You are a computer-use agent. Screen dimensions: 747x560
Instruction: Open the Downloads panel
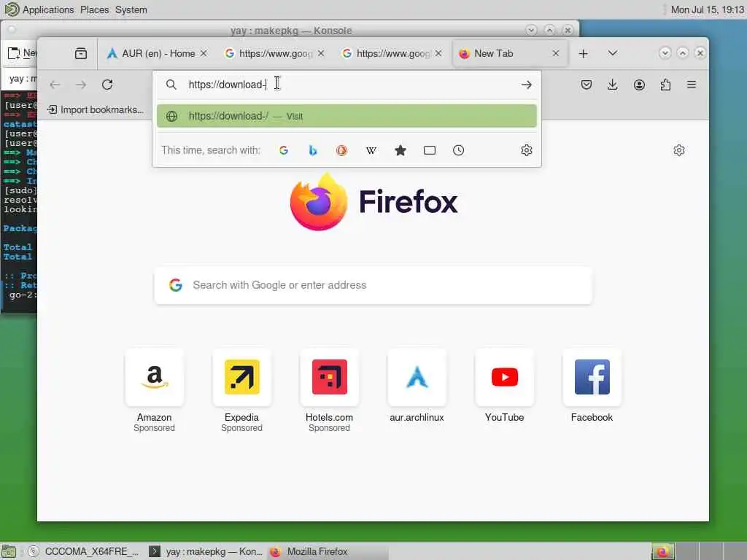point(613,85)
